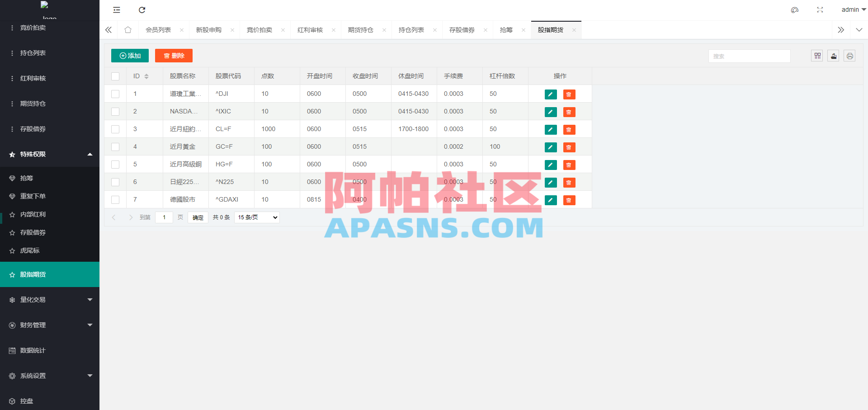The image size is (868, 410).
Task: Open the fullscreen icon at top right
Action: [820, 9]
